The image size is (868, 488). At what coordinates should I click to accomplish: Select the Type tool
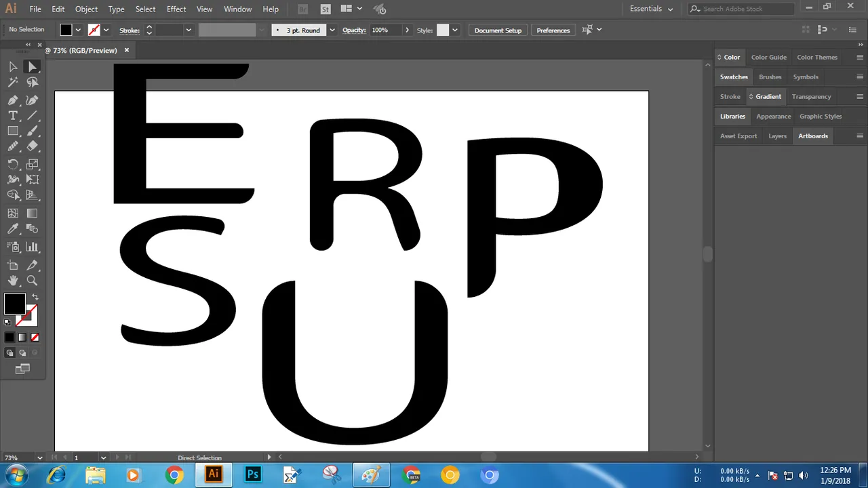(x=13, y=116)
